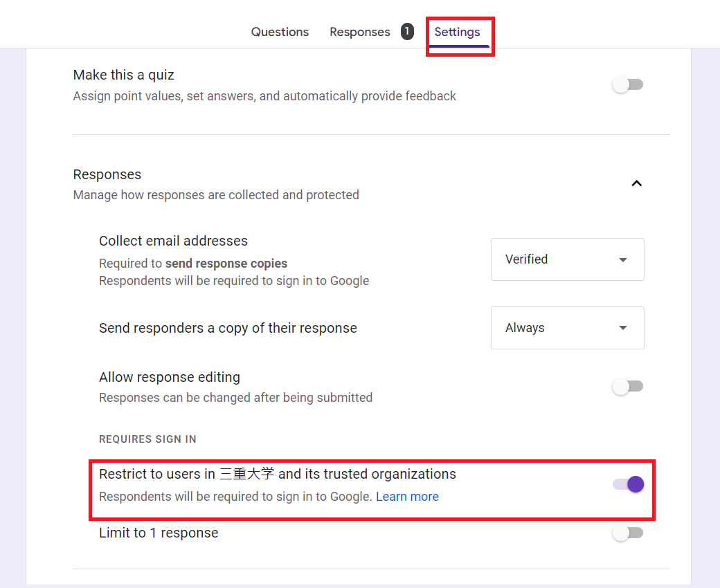The image size is (720, 588).
Task: Open the Learn more link
Action: point(407,497)
